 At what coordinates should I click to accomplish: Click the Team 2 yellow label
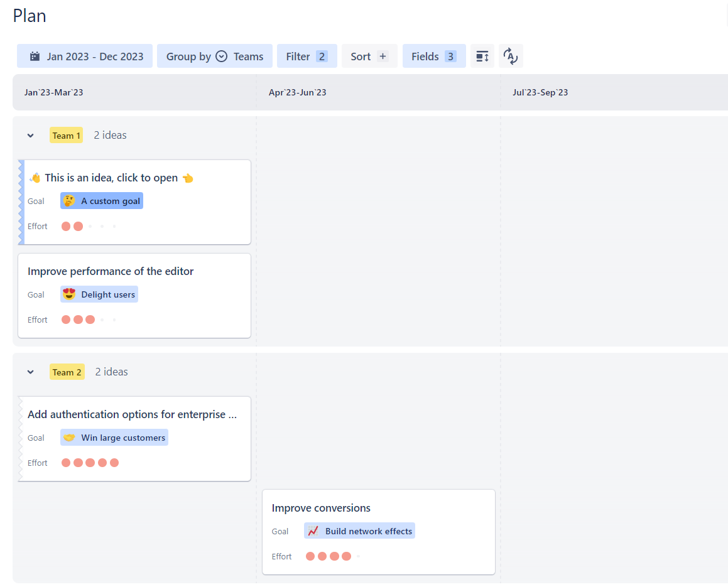coord(67,372)
